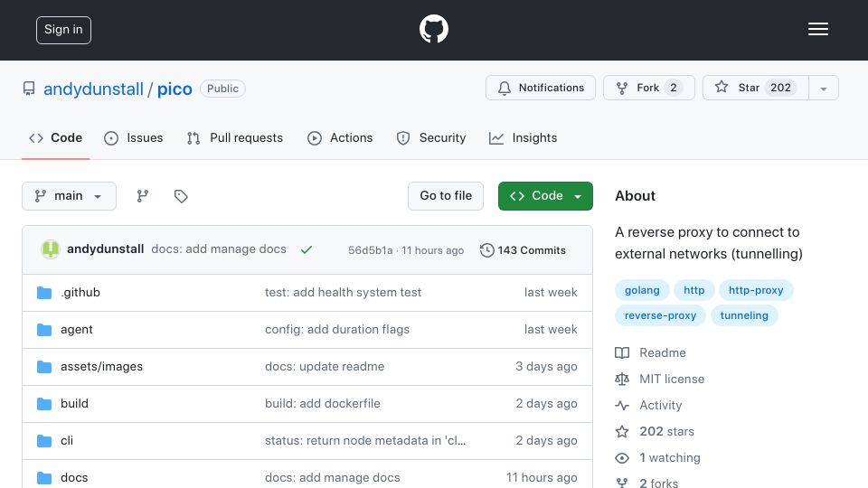Click the Notifications button
The height and width of the screenshot is (488, 868).
tap(541, 88)
